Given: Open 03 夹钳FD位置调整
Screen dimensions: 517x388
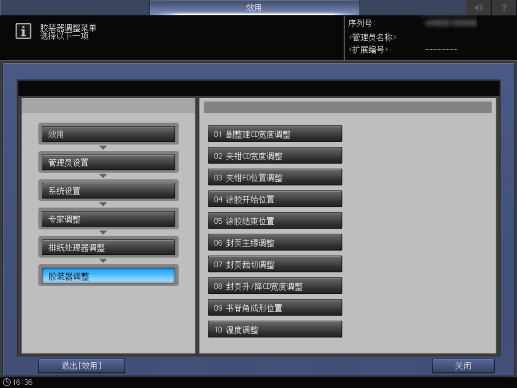Looking at the screenshot, I should click(x=275, y=177).
